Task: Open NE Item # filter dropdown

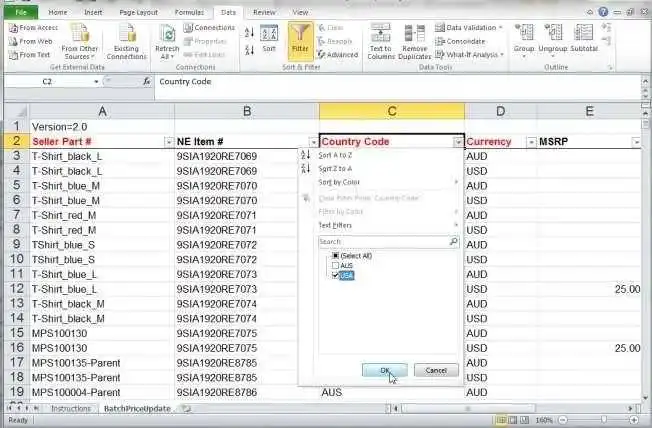Action: (x=313, y=142)
